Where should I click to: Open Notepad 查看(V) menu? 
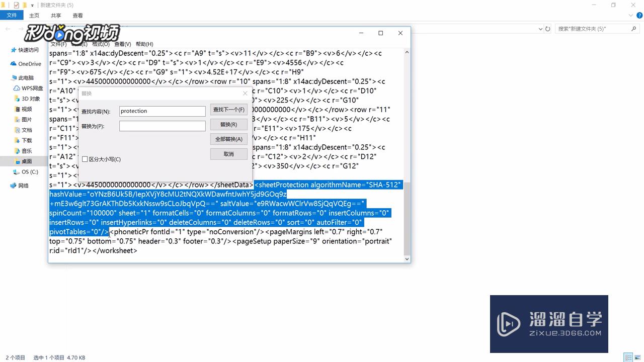click(x=123, y=44)
